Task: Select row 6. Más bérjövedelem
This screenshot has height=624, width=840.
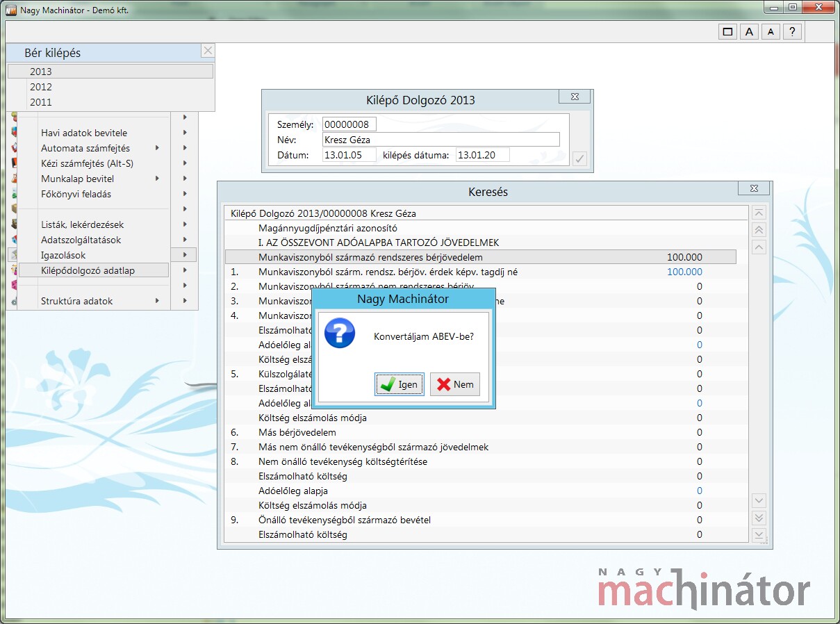Action: (x=480, y=432)
